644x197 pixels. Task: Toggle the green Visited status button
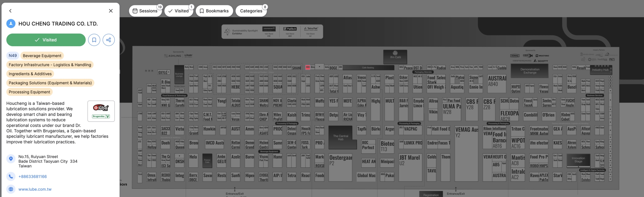click(x=46, y=40)
